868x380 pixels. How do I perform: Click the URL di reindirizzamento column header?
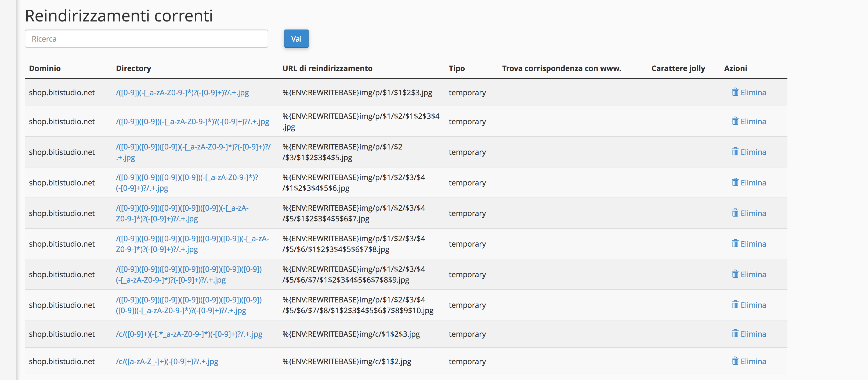pyautogui.click(x=327, y=68)
